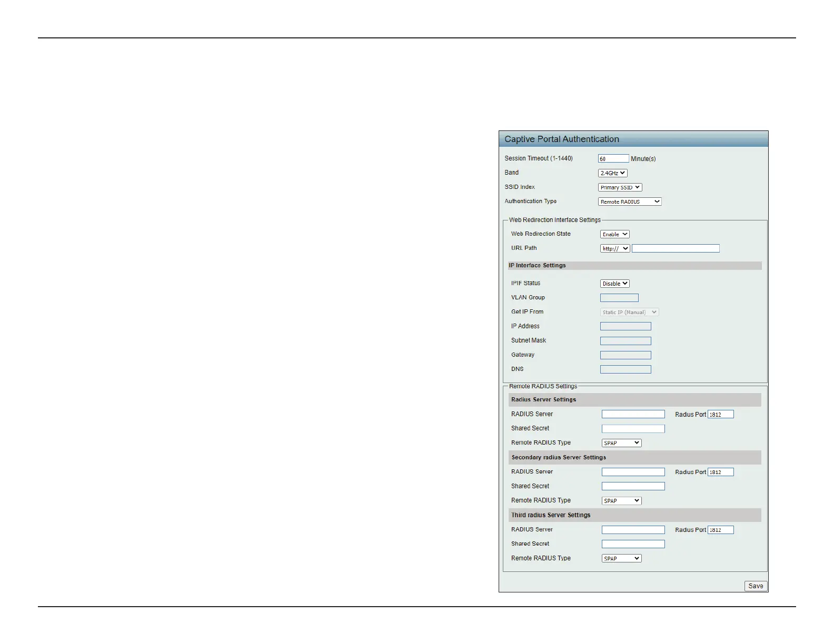834x644 pixels.
Task: Open the Authentication Type dropdown
Action: pyautogui.click(x=629, y=202)
